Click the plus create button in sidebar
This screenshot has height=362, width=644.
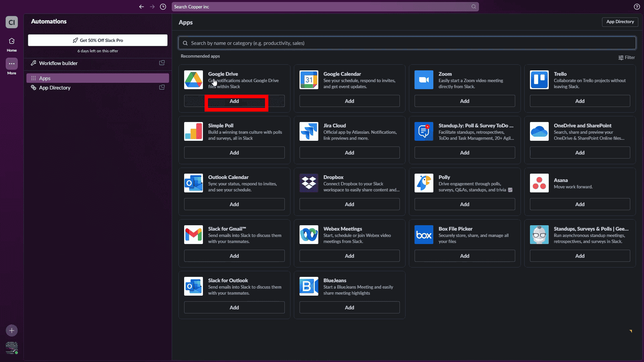click(12, 330)
